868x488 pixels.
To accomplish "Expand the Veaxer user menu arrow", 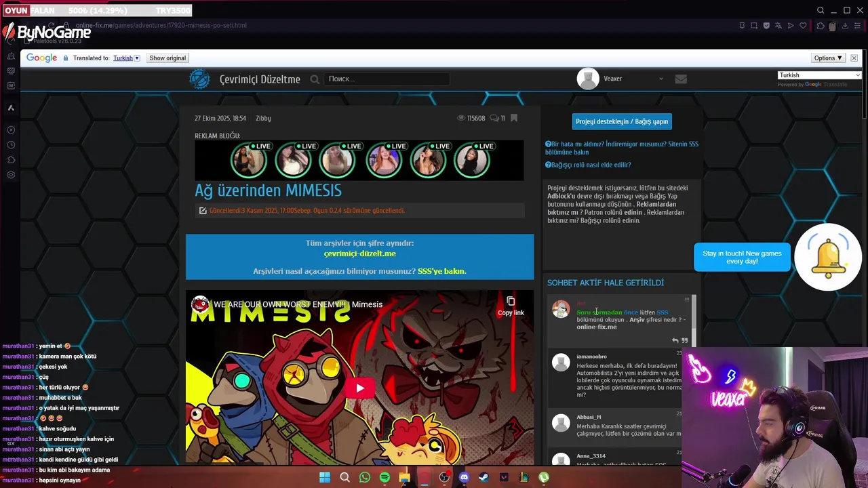I will [x=661, y=79].
